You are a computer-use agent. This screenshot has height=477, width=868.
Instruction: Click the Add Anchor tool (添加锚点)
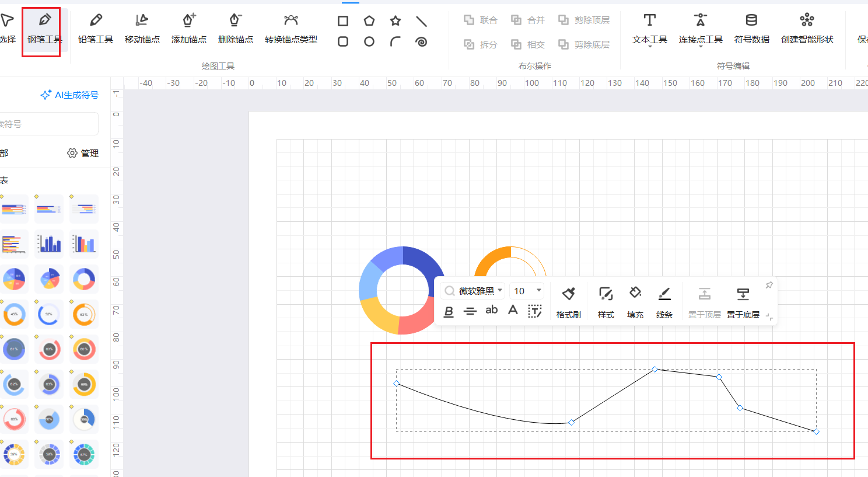[x=188, y=29]
